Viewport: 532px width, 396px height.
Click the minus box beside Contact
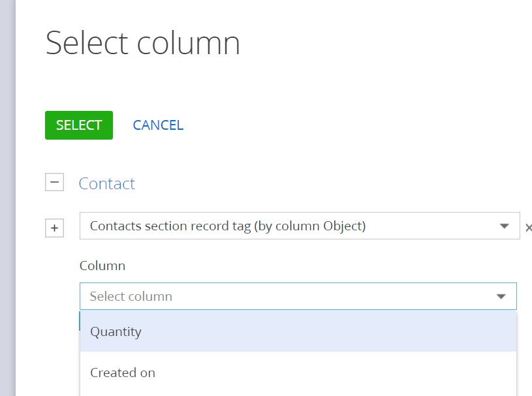pyautogui.click(x=54, y=183)
